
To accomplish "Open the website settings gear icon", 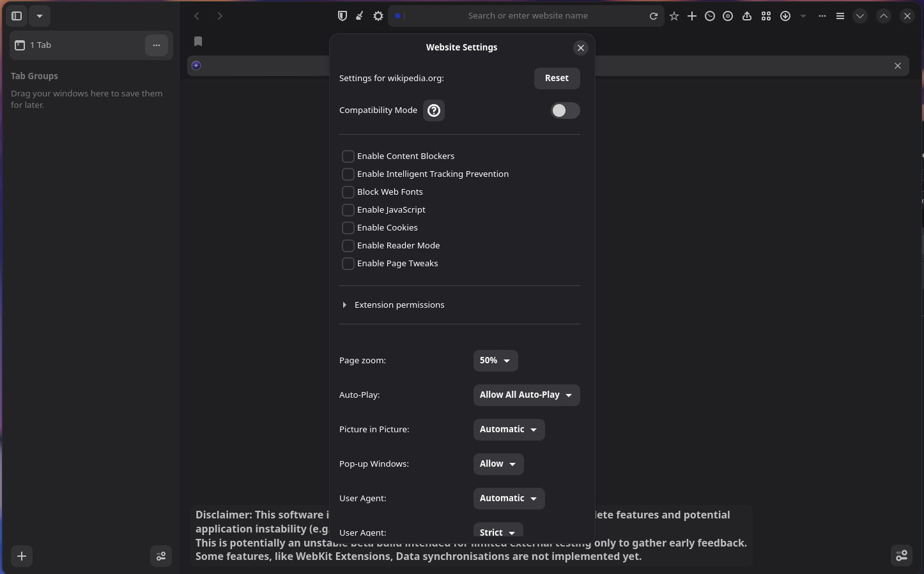I will pos(378,16).
